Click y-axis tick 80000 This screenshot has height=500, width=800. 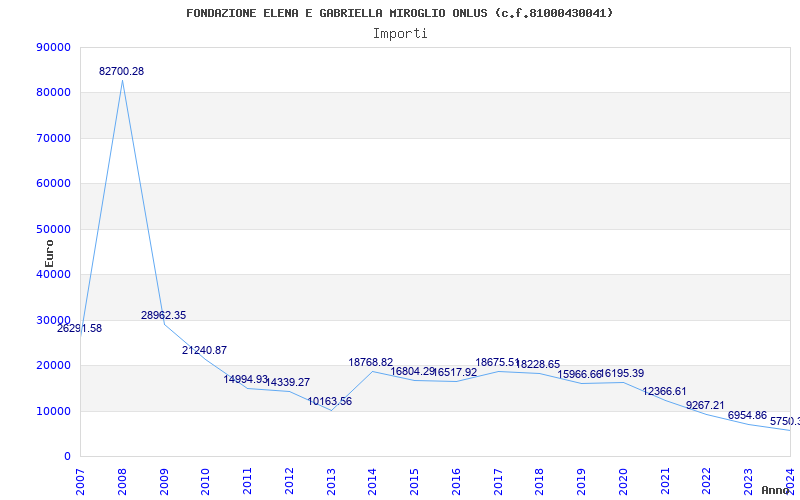pos(54,92)
